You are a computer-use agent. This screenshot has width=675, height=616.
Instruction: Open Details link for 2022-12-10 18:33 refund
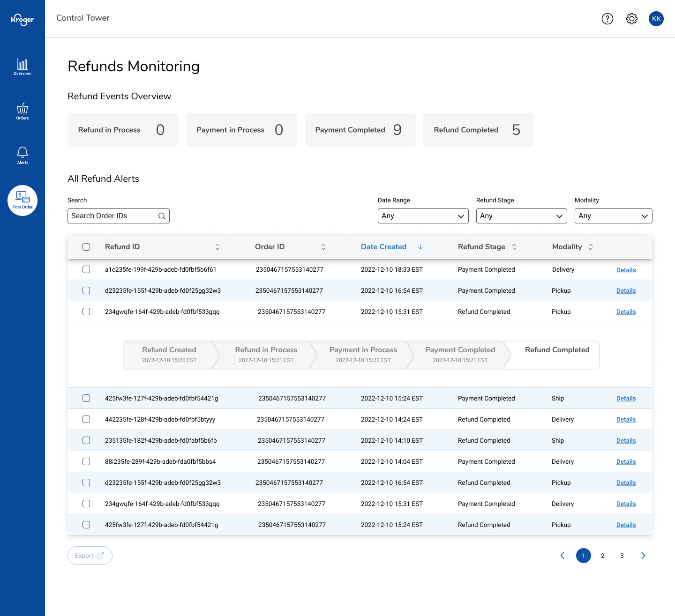click(626, 270)
